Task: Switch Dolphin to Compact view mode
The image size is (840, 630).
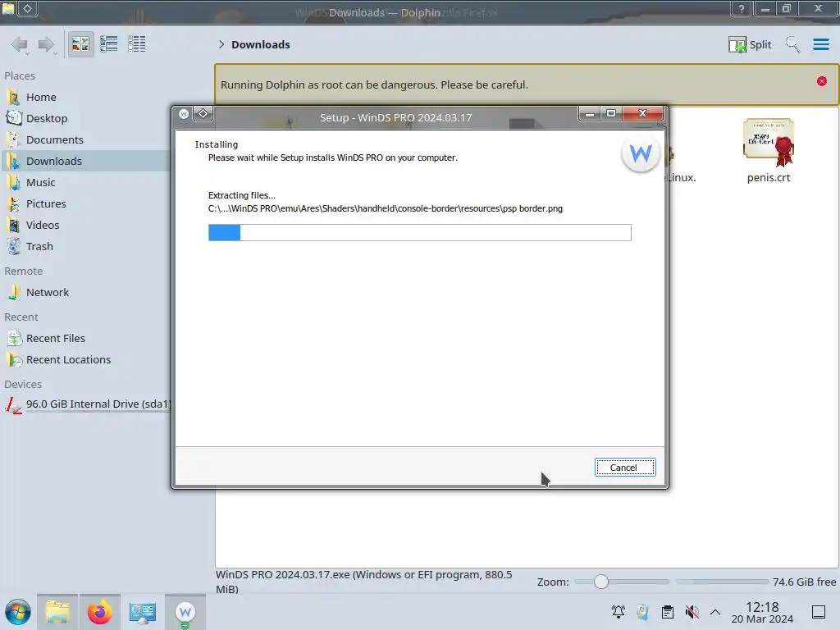Action: click(109, 44)
